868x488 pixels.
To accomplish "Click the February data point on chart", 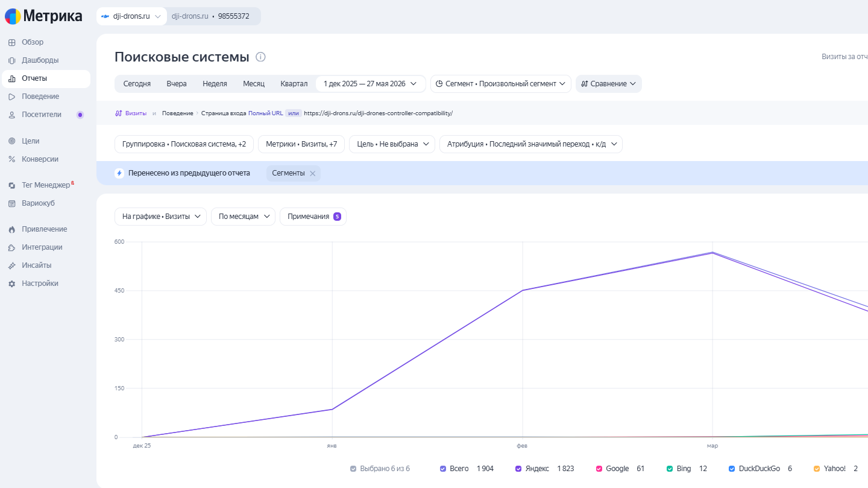I will pyautogui.click(x=523, y=290).
